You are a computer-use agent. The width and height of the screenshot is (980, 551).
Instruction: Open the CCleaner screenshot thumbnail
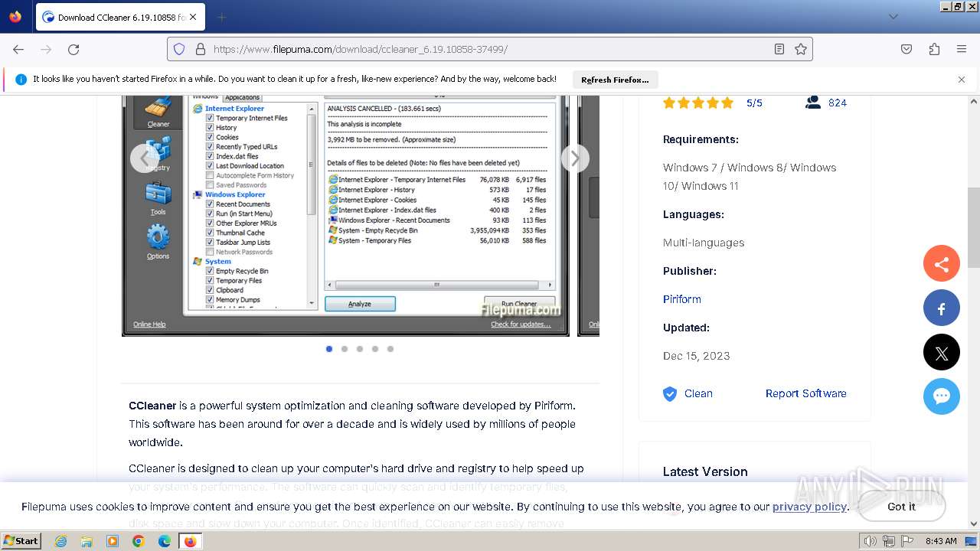(345, 216)
